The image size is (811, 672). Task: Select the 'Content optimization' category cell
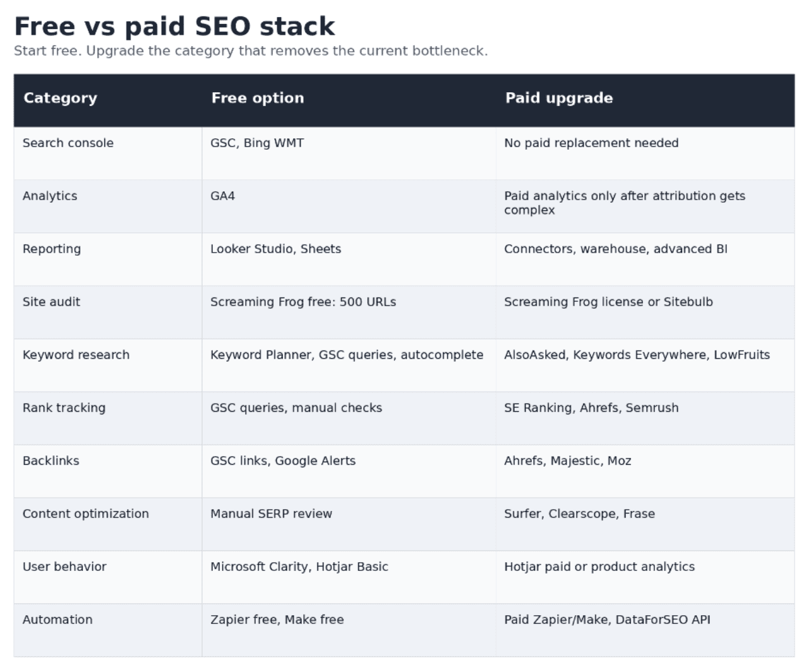pyautogui.click(x=108, y=525)
